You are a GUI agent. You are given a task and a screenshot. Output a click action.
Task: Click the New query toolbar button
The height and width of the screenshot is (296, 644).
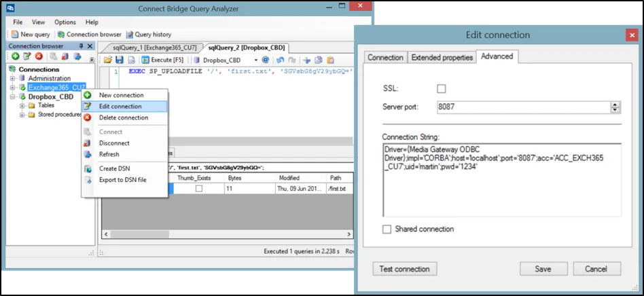coord(31,35)
